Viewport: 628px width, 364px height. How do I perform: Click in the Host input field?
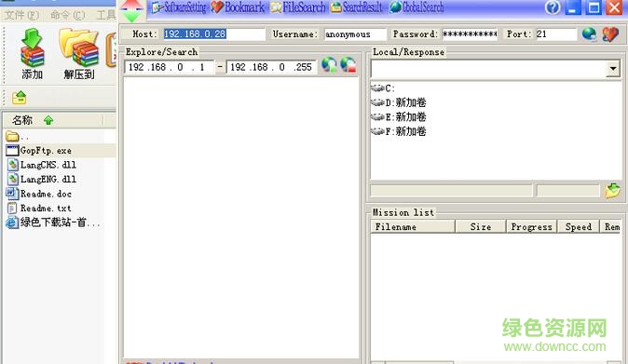(x=214, y=34)
